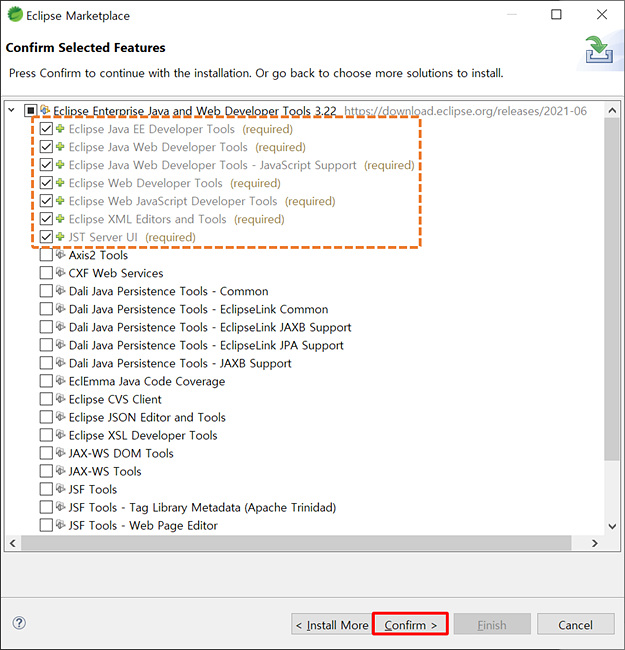Click feature icon beside Eclipse CVS Client
Screen dimensions: 625x650
tap(61, 398)
